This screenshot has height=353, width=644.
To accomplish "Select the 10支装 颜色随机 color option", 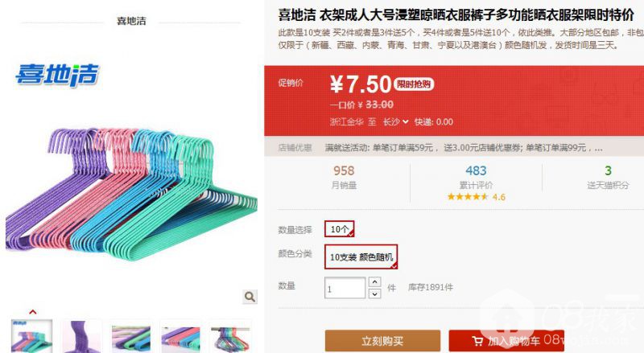I will pos(361,257).
